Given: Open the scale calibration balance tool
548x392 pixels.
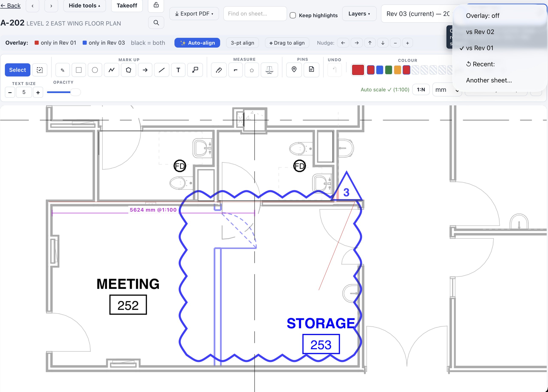Looking at the screenshot, I should [x=269, y=70].
